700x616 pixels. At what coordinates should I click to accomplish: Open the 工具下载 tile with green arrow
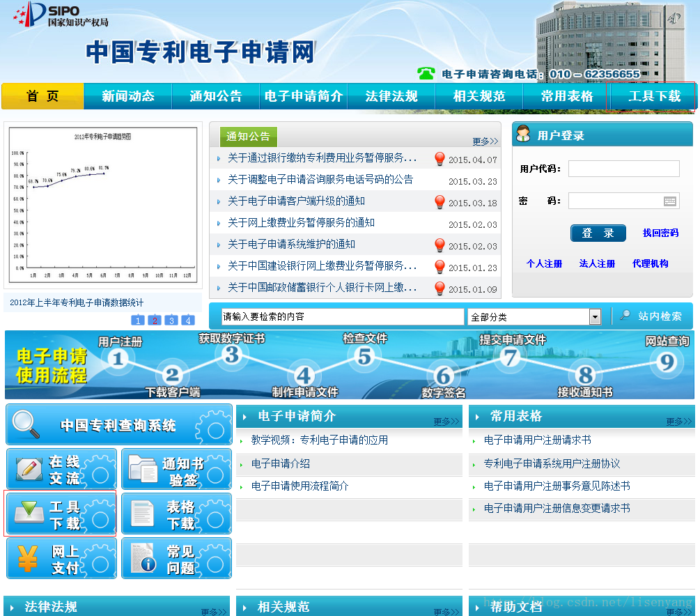[x=61, y=514]
